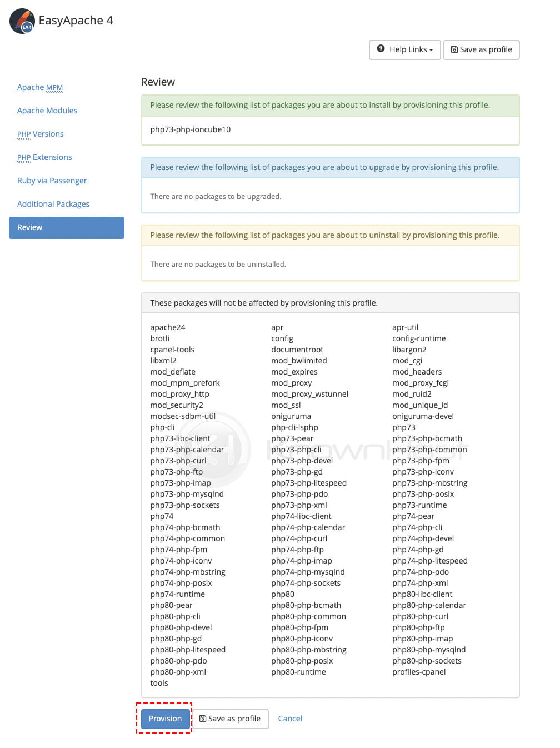Click the yellow uninstall review banner
The width and height of the screenshot is (560, 748).
(x=330, y=235)
